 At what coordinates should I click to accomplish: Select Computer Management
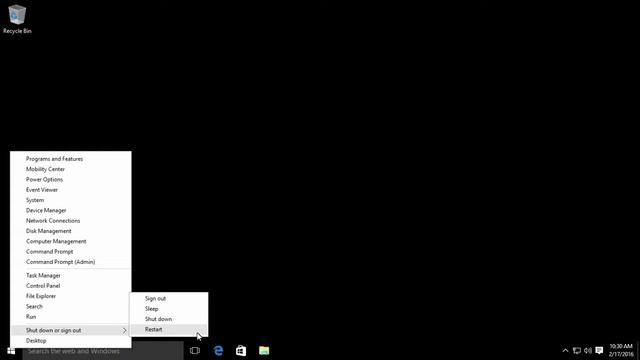pyautogui.click(x=71, y=241)
